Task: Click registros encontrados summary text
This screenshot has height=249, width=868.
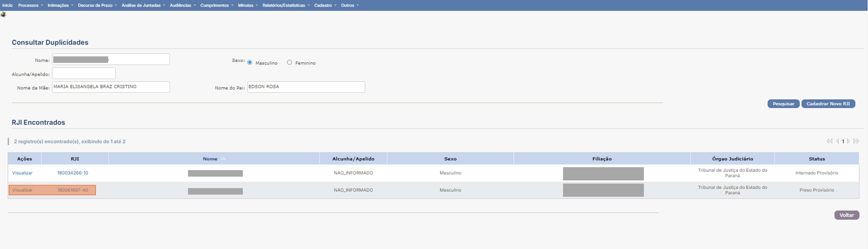Action: pyautogui.click(x=70, y=142)
